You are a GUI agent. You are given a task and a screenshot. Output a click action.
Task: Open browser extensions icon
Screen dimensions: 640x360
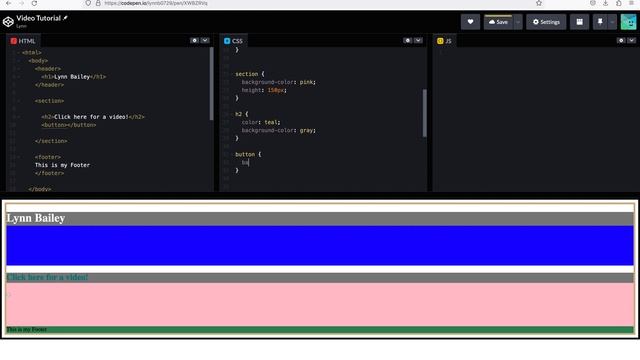[619, 3]
